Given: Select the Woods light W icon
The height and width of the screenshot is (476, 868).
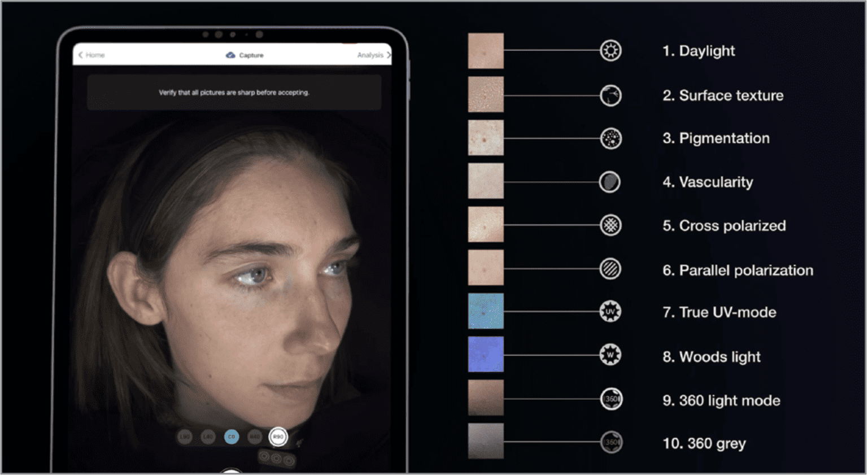Looking at the screenshot, I should click(x=610, y=355).
